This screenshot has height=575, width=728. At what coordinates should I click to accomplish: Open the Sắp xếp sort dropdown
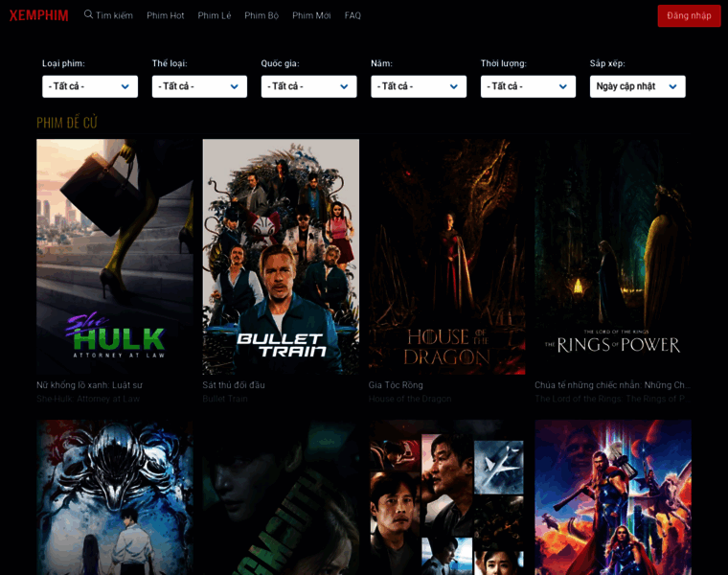click(x=637, y=86)
